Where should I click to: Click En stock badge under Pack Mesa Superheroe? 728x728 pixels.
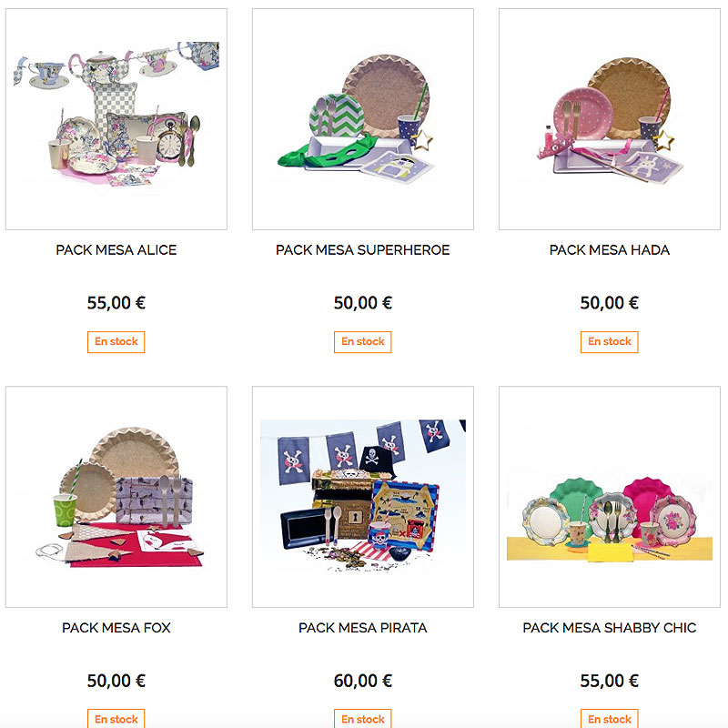(x=362, y=342)
